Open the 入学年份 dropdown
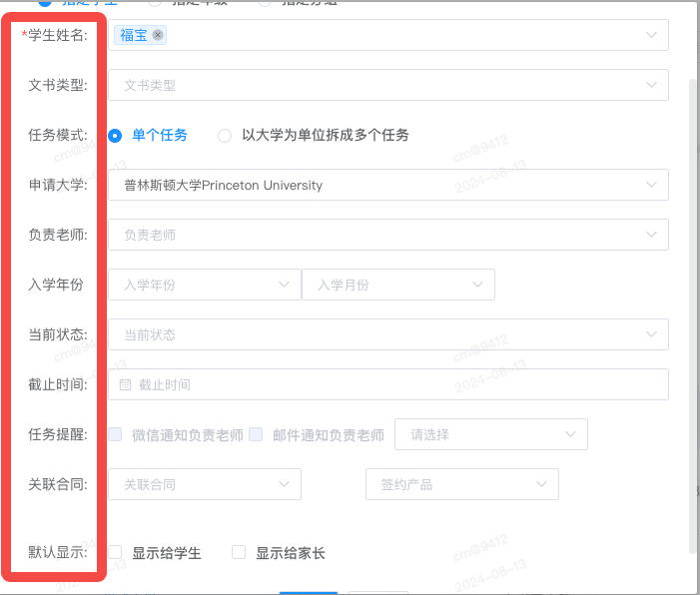 coord(205,285)
